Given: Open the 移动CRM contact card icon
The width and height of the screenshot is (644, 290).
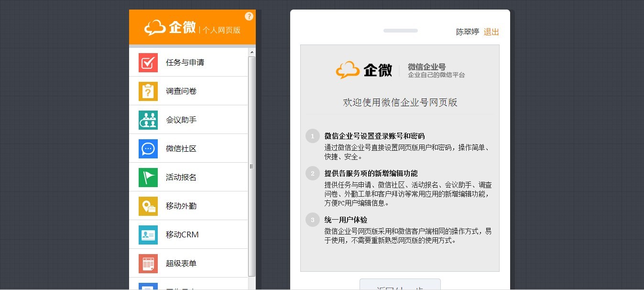Looking at the screenshot, I should coord(148,235).
